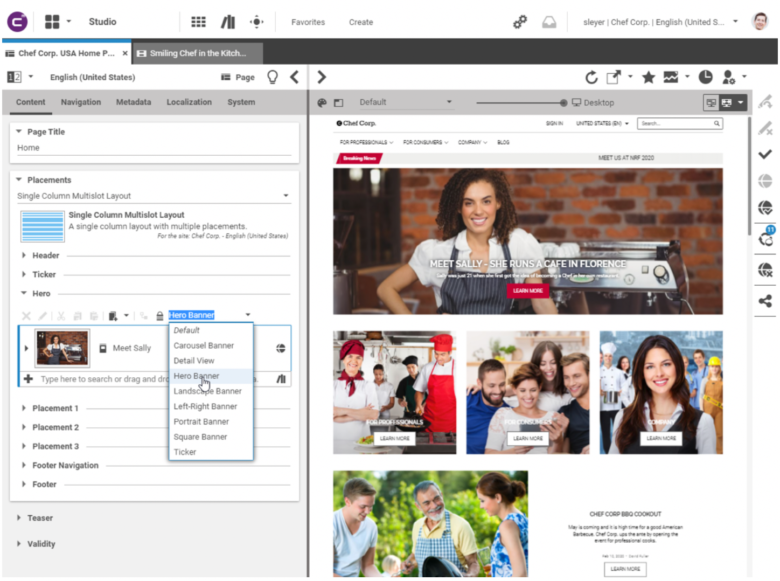780x581 pixels.
Task: Expand Footer Navigation placement
Action: 23,465
